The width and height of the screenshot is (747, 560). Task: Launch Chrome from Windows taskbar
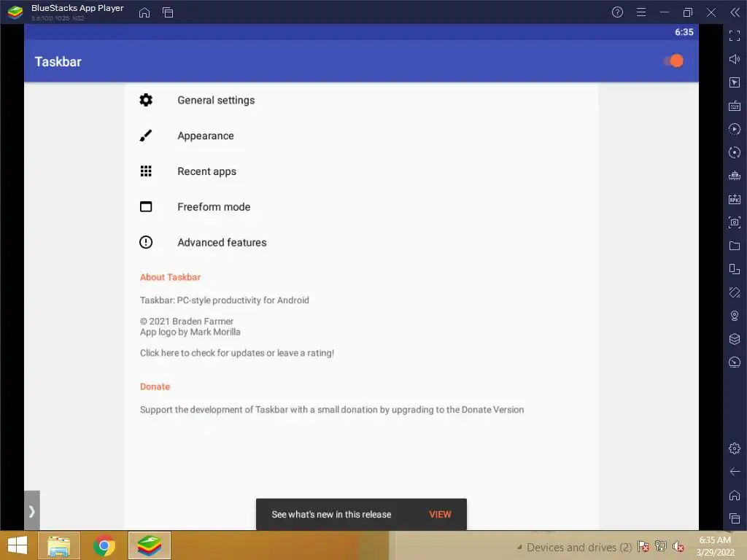[x=104, y=545]
